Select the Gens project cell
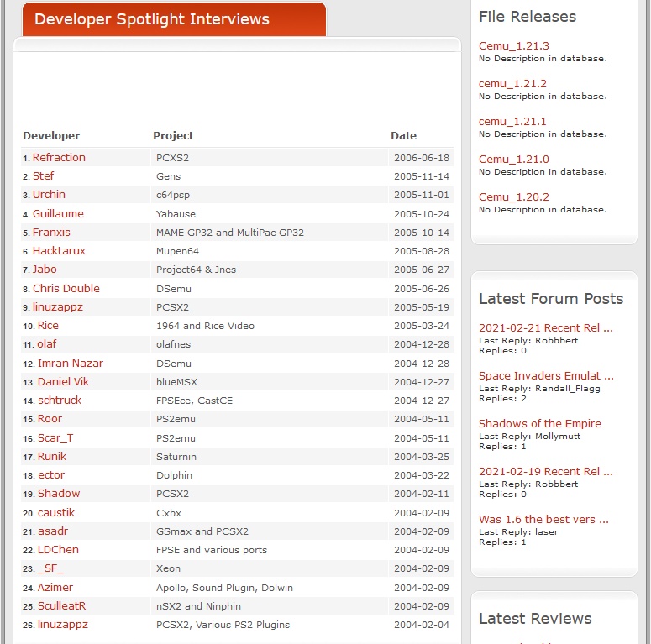This screenshot has width=651, height=644. pyautogui.click(x=269, y=176)
